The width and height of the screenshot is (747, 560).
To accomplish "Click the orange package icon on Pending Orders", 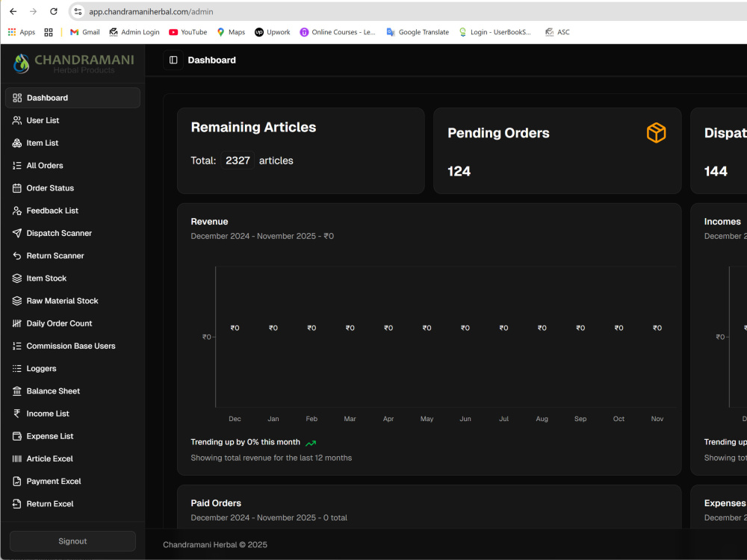I will pyautogui.click(x=656, y=133).
